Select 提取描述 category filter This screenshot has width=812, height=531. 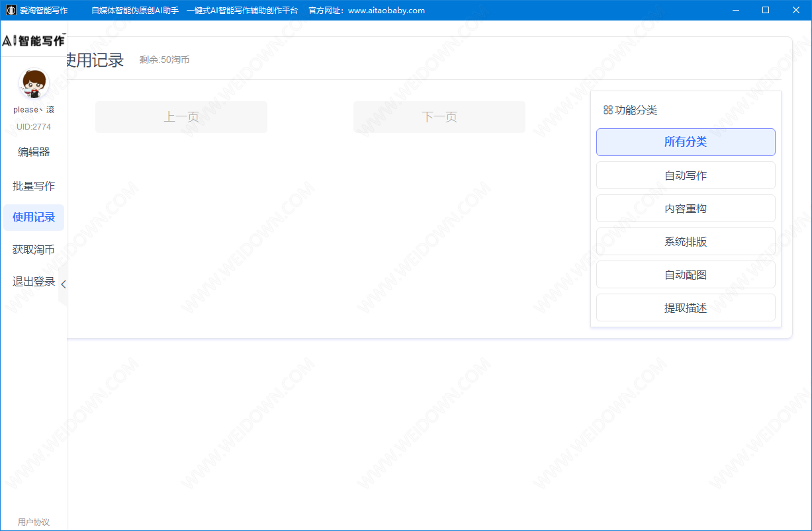686,307
